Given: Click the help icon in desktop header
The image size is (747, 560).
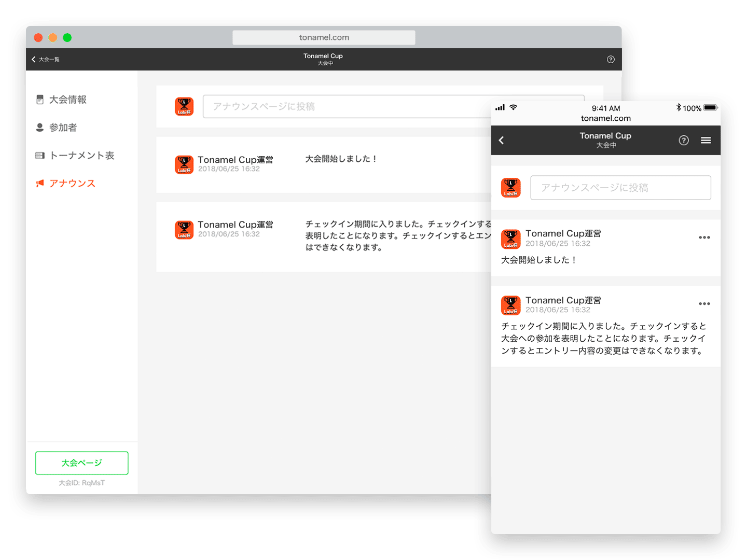Looking at the screenshot, I should coord(611,60).
